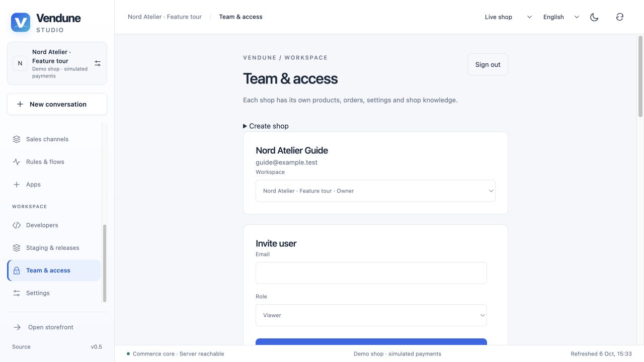Open storefront link in sidebar

point(57,327)
